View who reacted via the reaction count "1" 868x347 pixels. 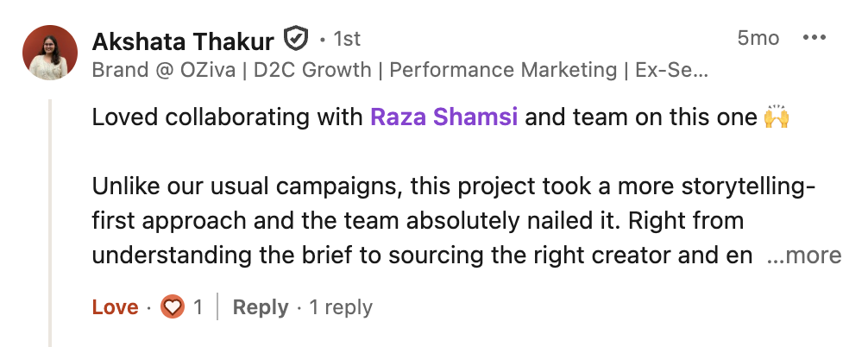click(x=198, y=307)
